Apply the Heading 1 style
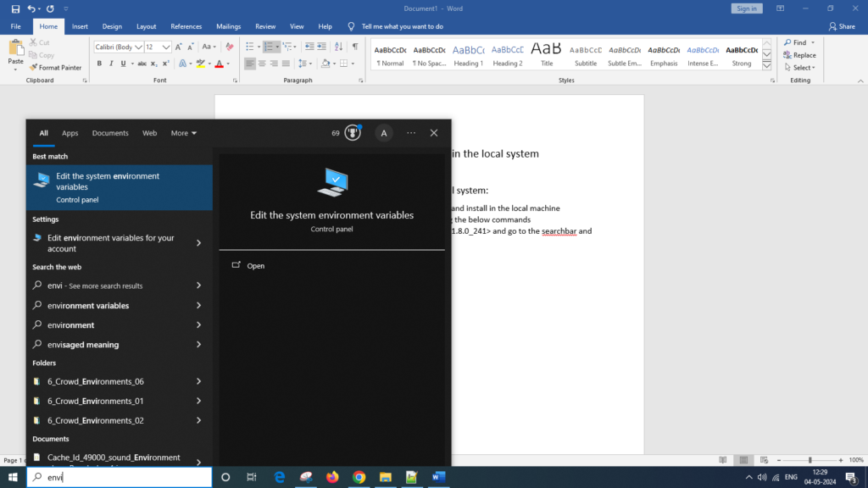Viewport: 868px width, 488px height. pos(468,55)
